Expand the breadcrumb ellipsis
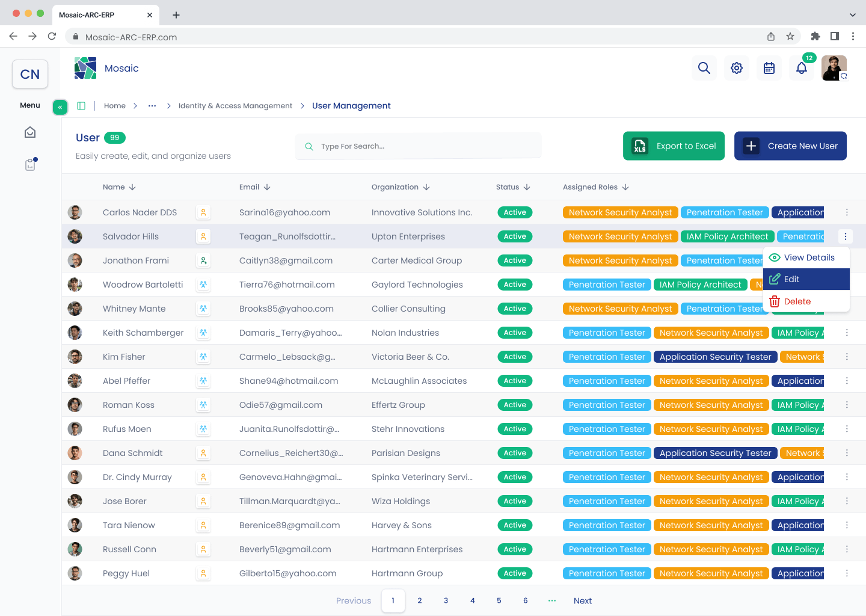This screenshot has height=616, width=866. 152,106
